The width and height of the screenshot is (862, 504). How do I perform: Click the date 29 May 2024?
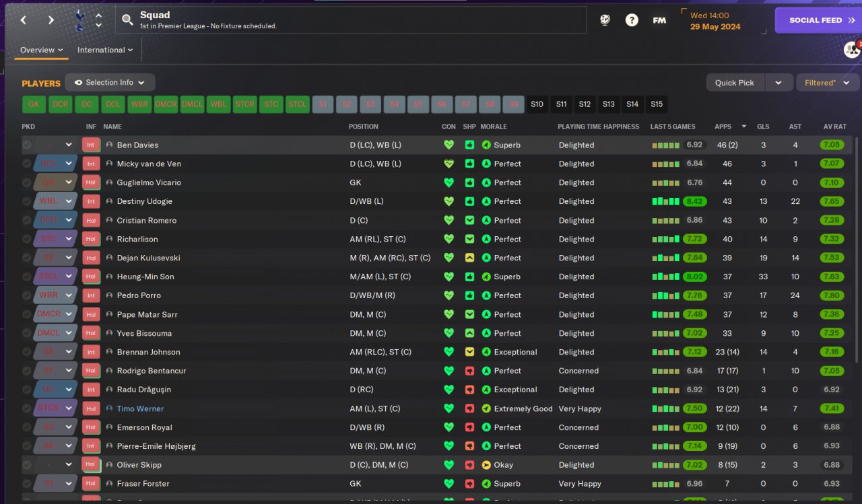pyautogui.click(x=715, y=27)
